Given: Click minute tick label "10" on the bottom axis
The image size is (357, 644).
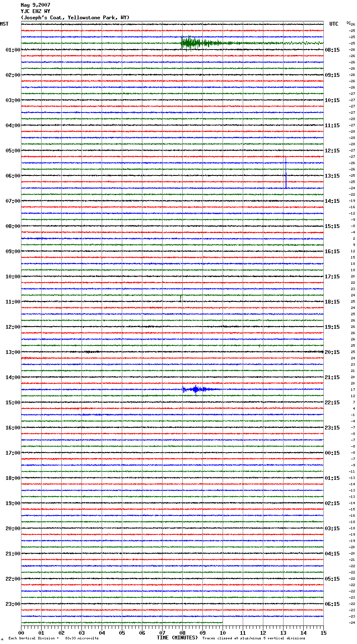Looking at the screenshot, I should coord(223,633).
